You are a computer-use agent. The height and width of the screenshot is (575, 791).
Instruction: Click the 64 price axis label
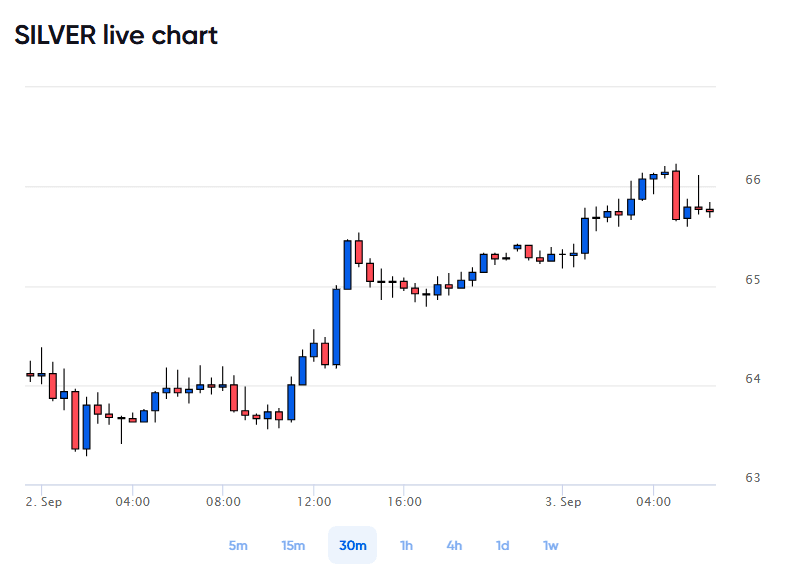pyautogui.click(x=753, y=378)
